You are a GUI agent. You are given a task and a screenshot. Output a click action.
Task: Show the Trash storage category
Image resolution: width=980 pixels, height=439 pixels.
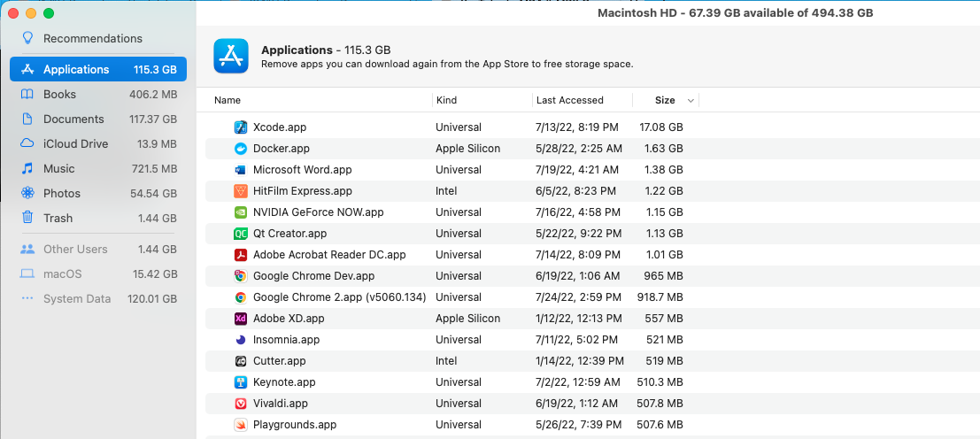pyautogui.click(x=58, y=218)
